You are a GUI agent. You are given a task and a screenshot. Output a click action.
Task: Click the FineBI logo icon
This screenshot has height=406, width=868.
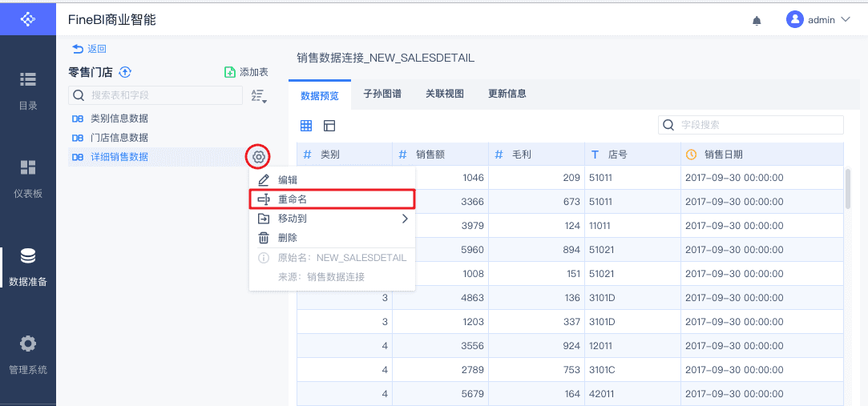point(28,18)
